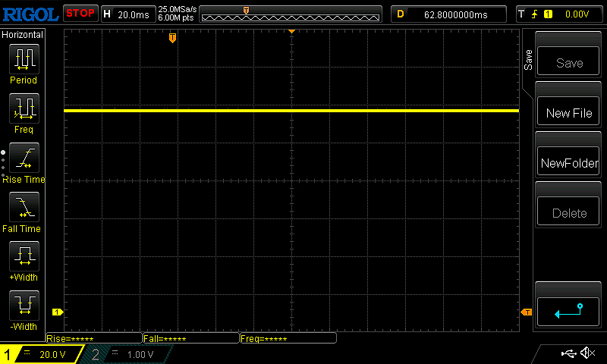Select the Period measurement icon
Image resolution: width=607 pixels, height=364 pixels.
24,59
